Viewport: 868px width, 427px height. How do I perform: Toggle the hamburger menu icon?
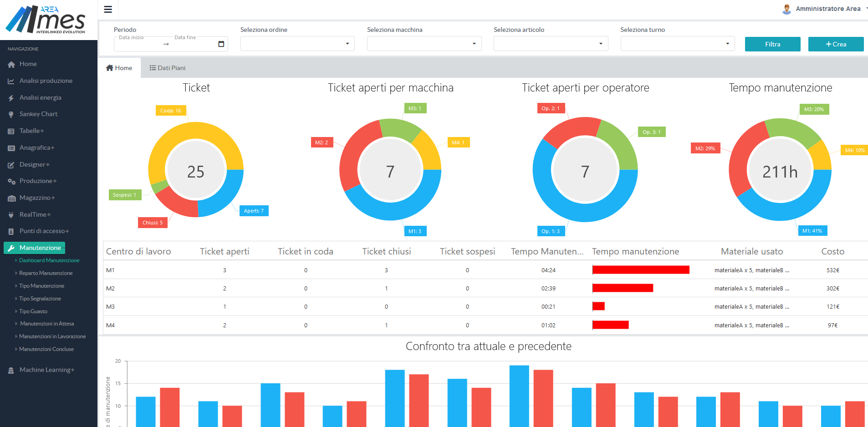click(x=108, y=9)
